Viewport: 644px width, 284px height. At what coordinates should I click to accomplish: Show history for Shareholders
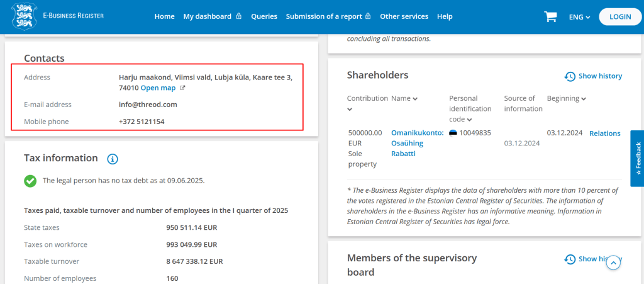(x=593, y=76)
